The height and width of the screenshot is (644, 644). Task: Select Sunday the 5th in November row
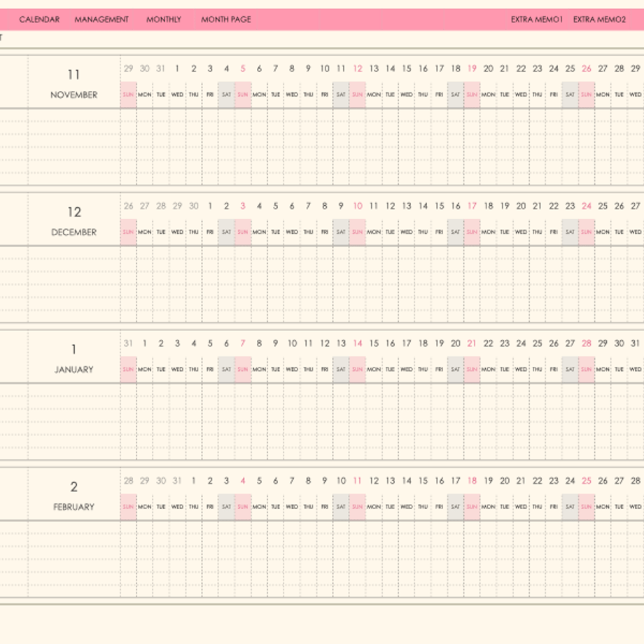243,69
